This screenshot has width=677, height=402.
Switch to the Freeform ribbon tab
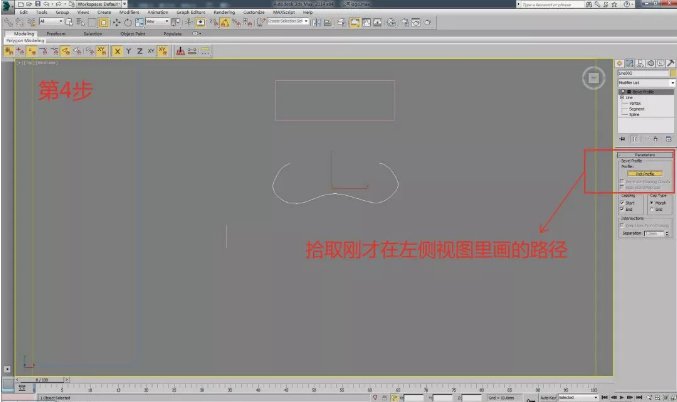[x=56, y=33]
